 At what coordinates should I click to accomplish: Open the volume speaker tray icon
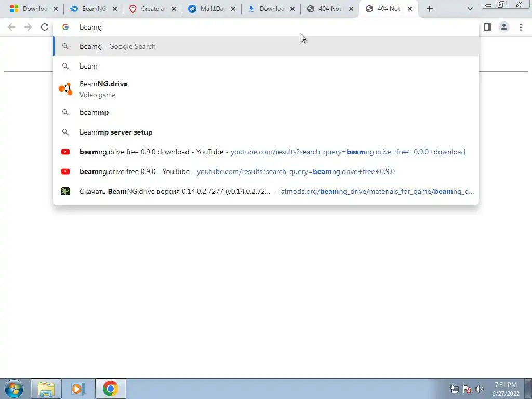pos(479,389)
